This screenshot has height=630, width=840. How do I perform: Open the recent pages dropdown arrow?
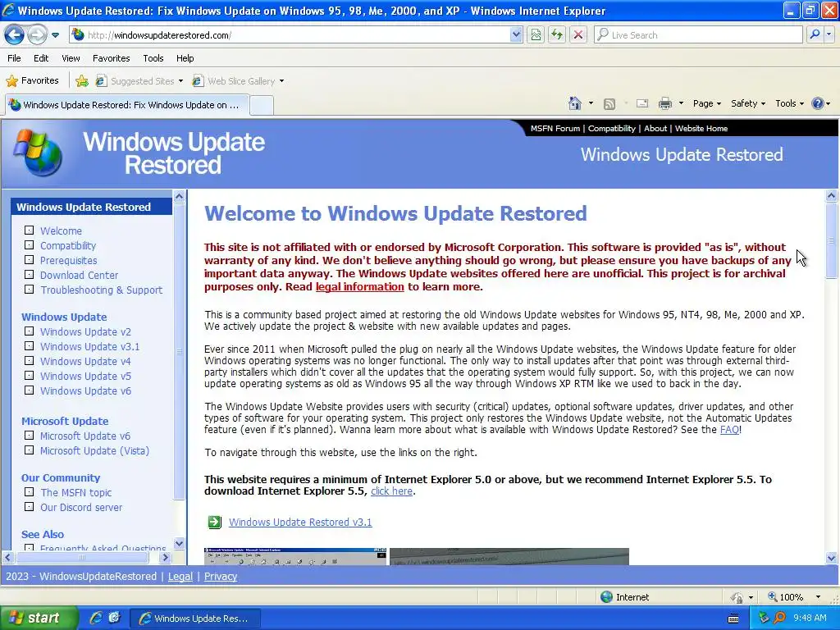click(55, 35)
